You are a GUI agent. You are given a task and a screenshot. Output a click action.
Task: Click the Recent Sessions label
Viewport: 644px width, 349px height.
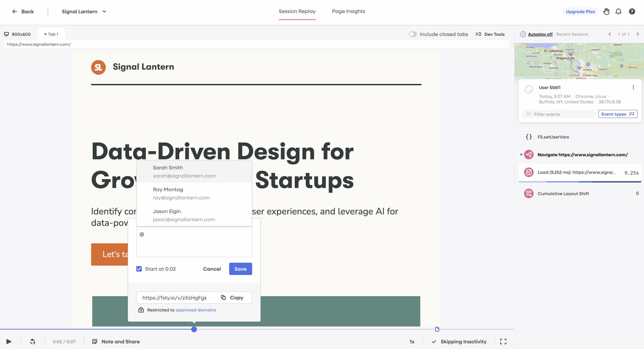pyautogui.click(x=572, y=34)
